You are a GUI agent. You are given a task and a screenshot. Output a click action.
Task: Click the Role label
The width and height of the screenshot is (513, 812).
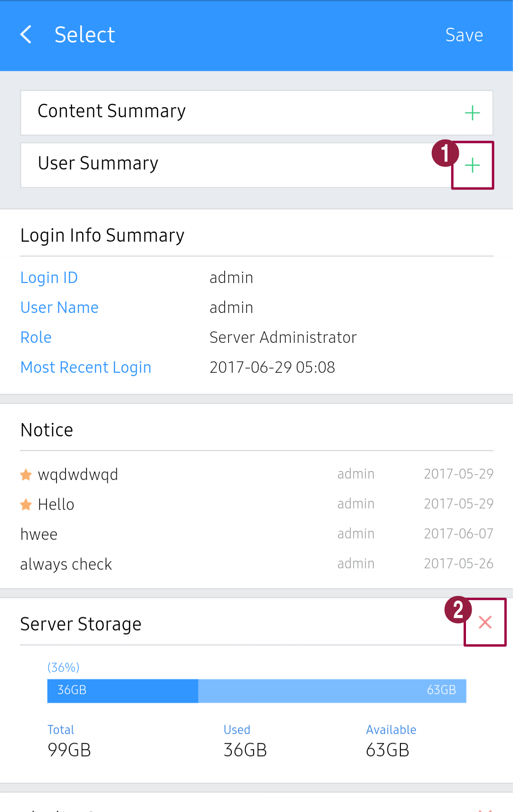click(36, 338)
